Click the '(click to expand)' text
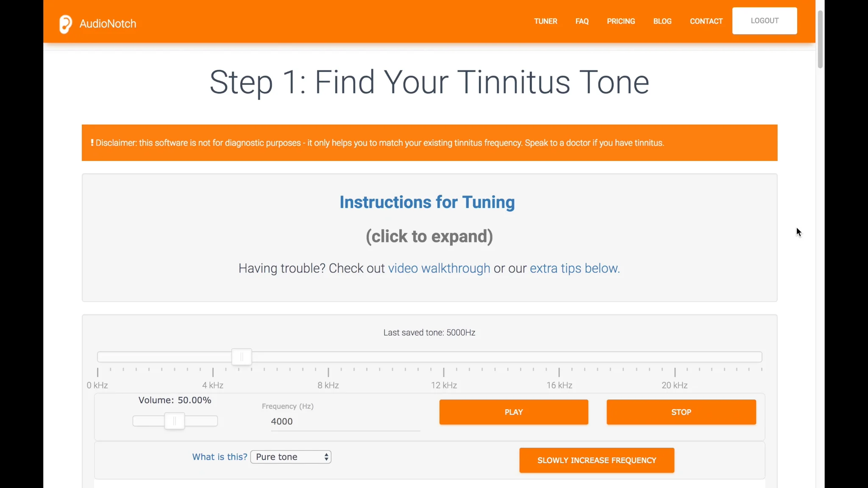Viewport: 868px width, 488px height. click(429, 236)
